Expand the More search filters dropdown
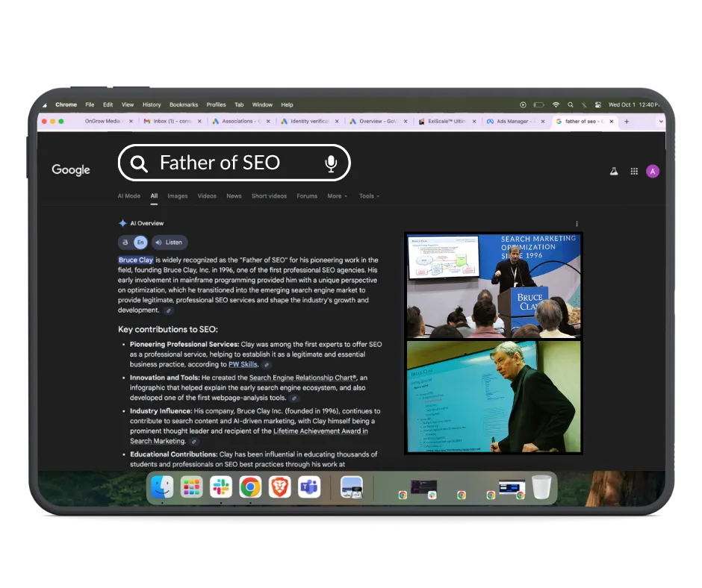702x588 pixels. point(337,196)
